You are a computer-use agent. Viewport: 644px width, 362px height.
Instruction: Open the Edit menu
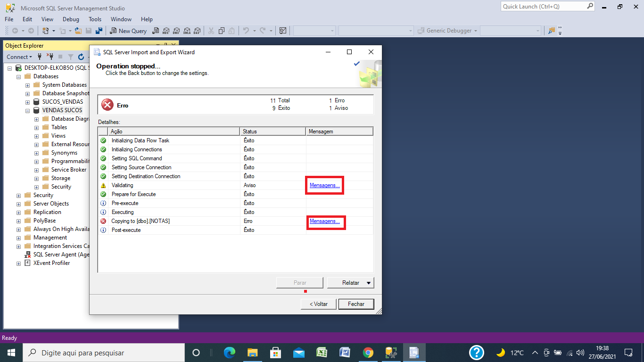click(x=27, y=19)
